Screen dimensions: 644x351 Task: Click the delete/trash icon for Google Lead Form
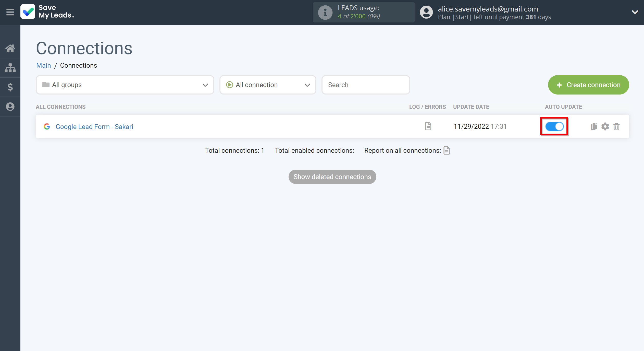point(616,127)
